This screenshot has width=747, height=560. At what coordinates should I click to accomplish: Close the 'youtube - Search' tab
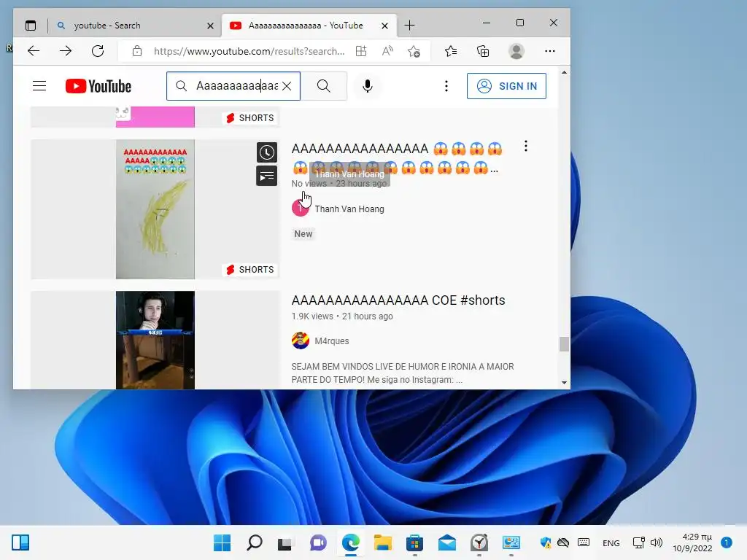click(210, 26)
